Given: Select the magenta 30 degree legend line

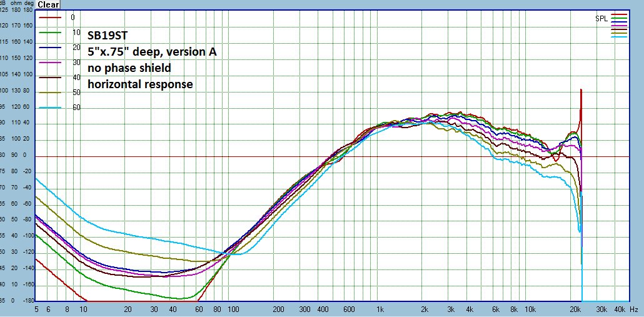Looking at the screenshot, I should (x=49, y=63).
